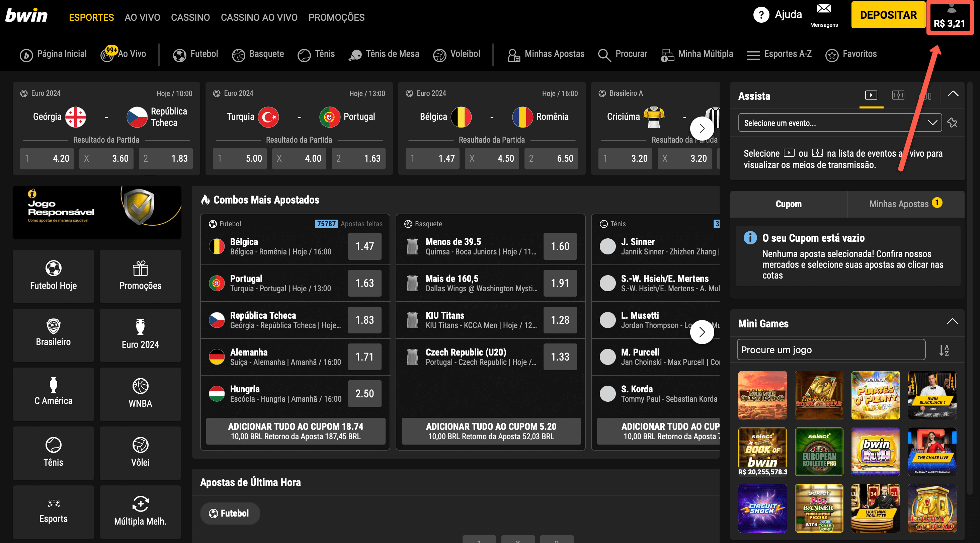The height and width of the screenshot is (543, 980).
Task: Pin the Assista panel
Action: click(x=952, y=123)
